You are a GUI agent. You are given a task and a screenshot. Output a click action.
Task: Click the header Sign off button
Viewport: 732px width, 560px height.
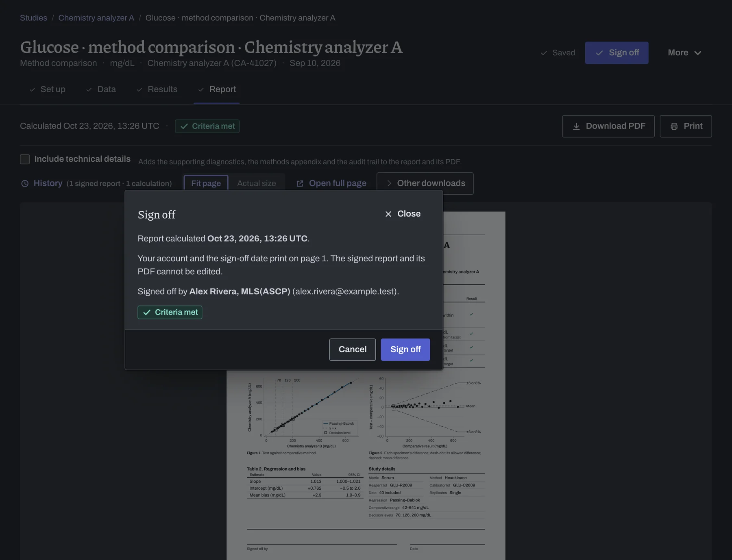[617, 53]
